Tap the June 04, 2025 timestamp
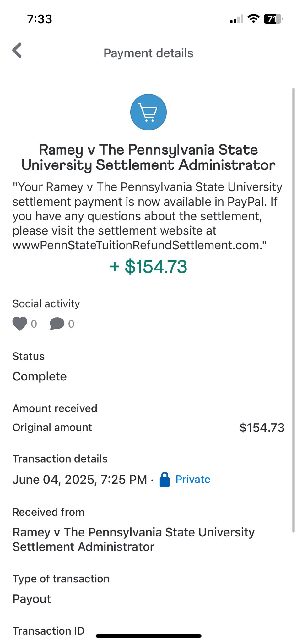This screenshot has height=644, width=297. (80, 480)
